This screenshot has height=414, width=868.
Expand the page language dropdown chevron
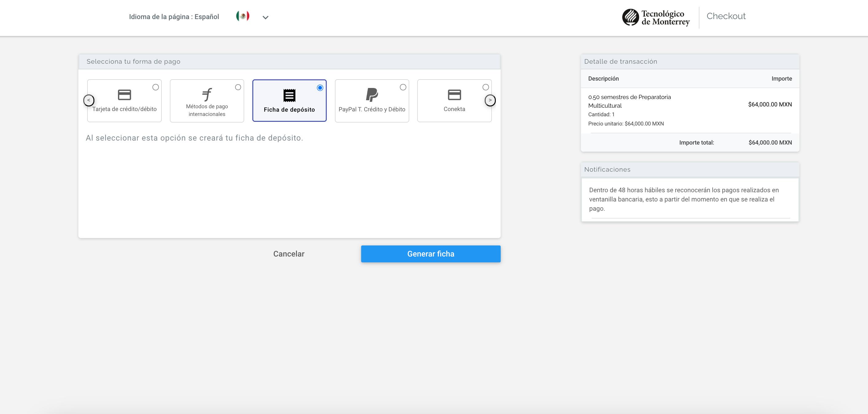[266, 18]
